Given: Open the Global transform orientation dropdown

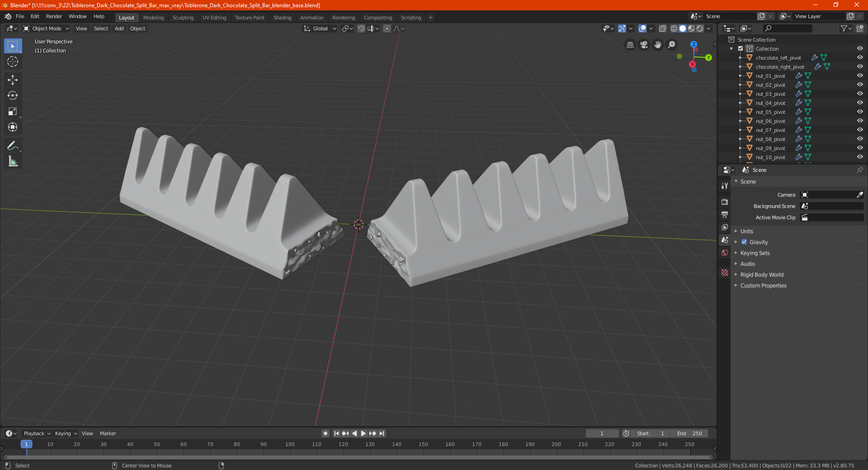Looking at the screenshot, I should (320, 28).
